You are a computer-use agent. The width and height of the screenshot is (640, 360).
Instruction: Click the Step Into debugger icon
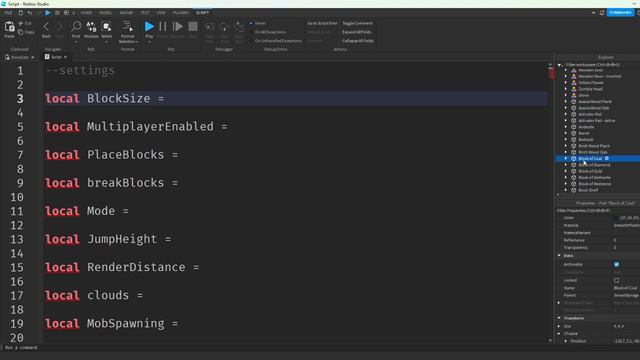click(x=210, y=27)
